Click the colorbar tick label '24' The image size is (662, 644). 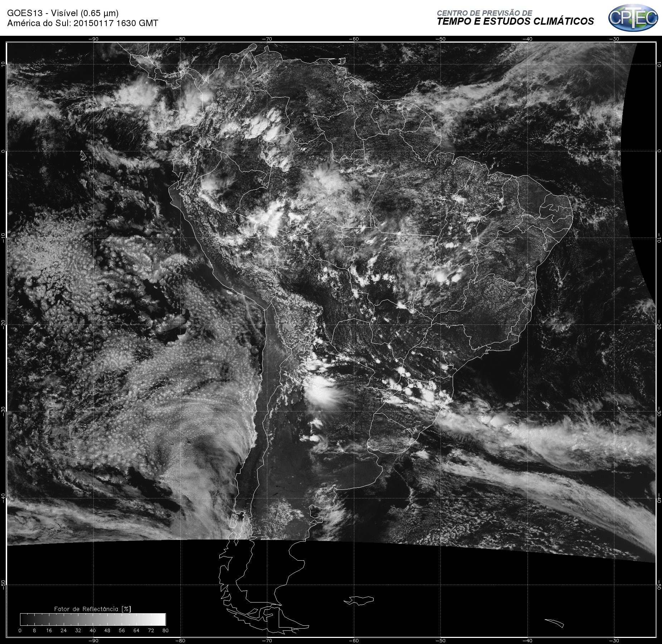coord(64,630)
